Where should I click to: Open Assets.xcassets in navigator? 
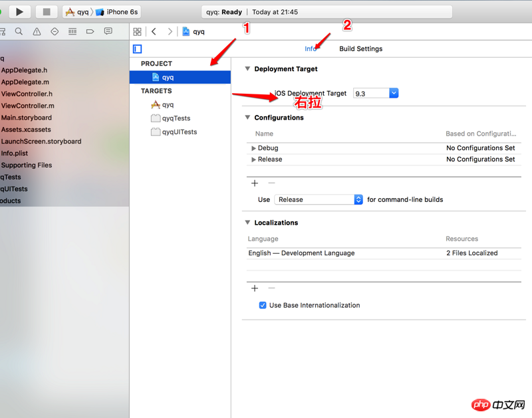[26, 130]
